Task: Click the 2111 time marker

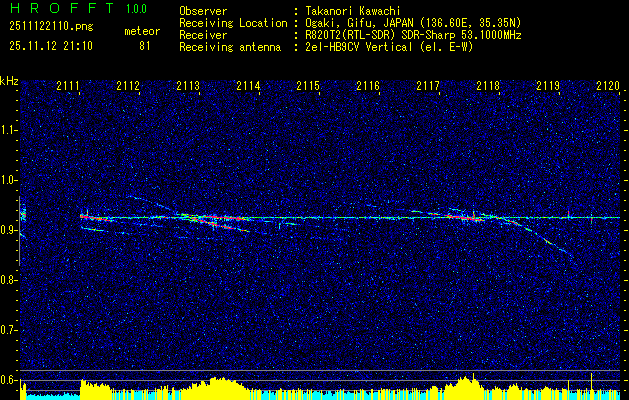Action: pyautogui.click(x=68, y=86)
